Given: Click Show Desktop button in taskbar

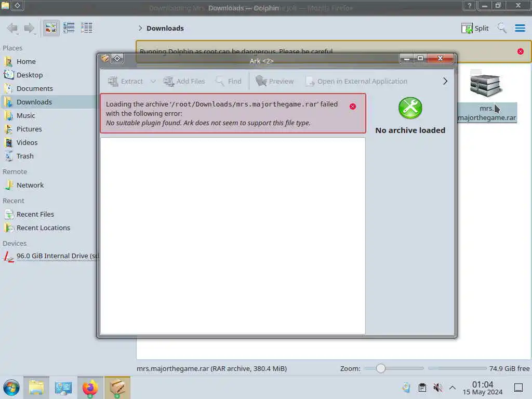Looking at the screenshot, I should pos(518,388).
